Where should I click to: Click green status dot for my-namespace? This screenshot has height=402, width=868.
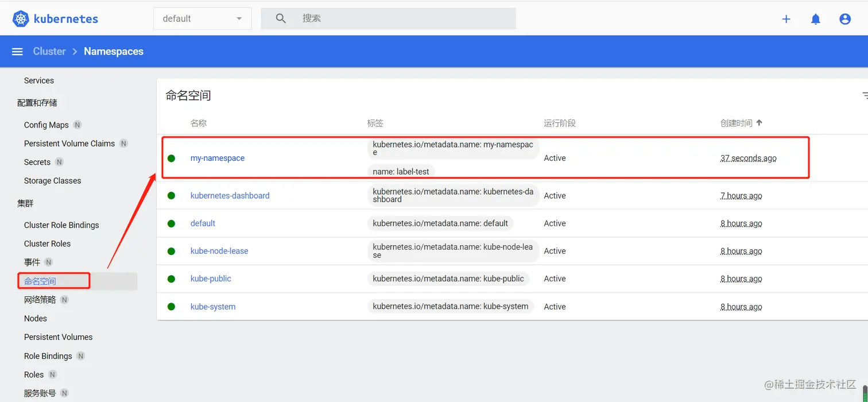[x=171, y=158]
